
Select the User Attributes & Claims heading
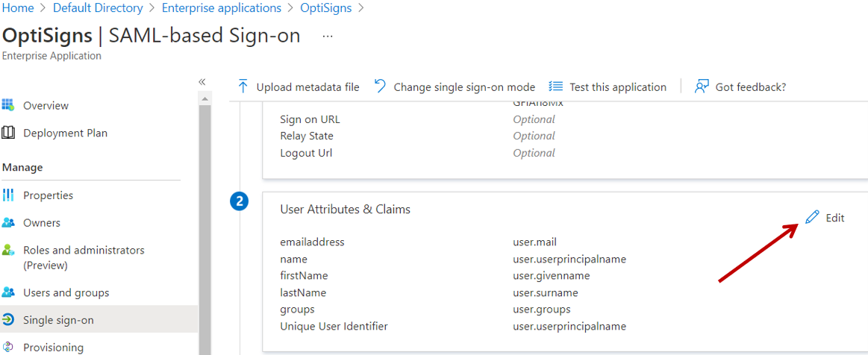click(x=346, y=209)
